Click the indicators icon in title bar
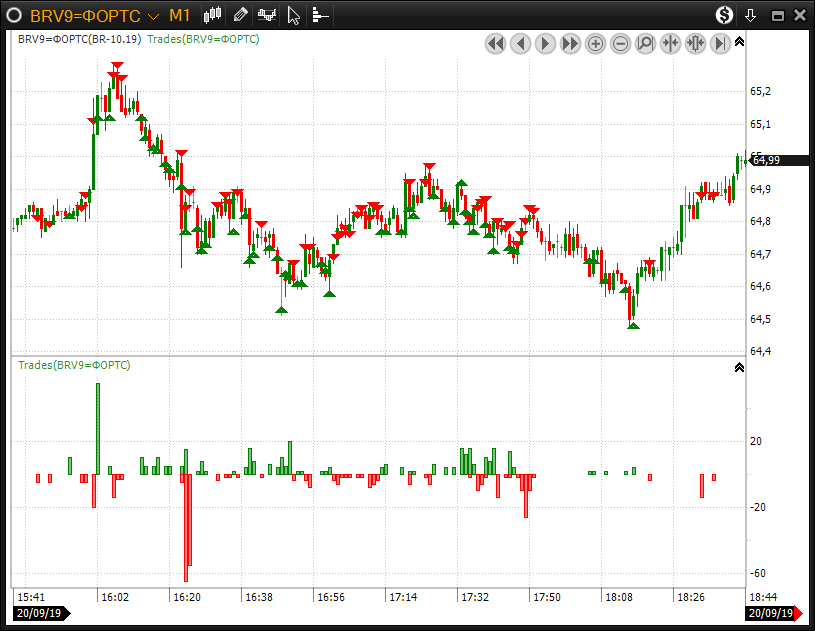Viewport: 815px width, 631px height. click(267, 15)
